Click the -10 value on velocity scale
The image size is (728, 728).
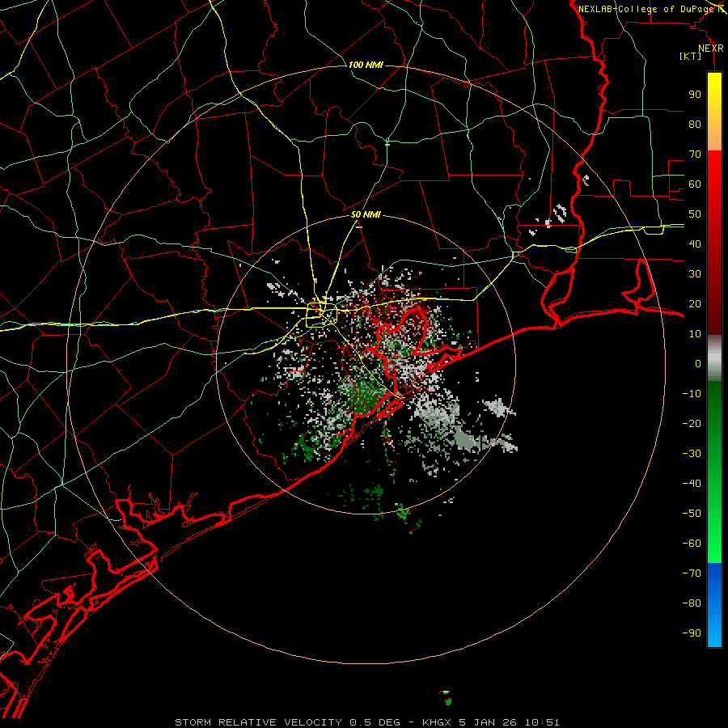[x=692, y=394]
